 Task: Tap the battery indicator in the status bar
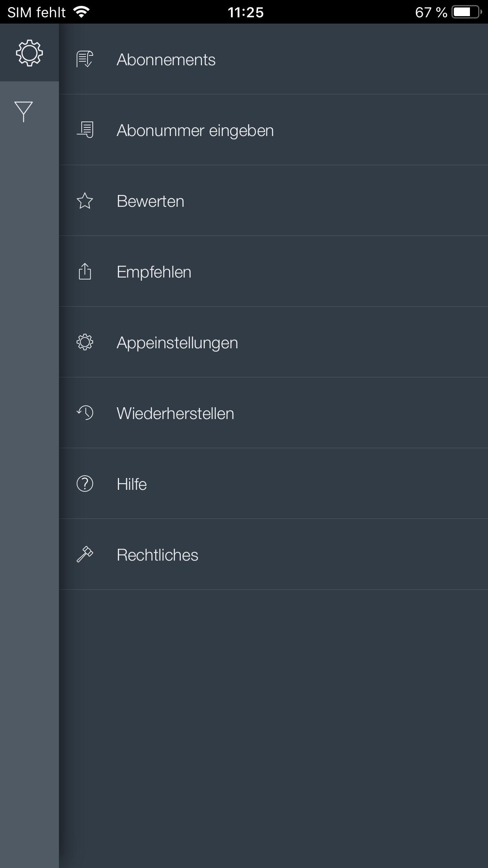point(465,12)
